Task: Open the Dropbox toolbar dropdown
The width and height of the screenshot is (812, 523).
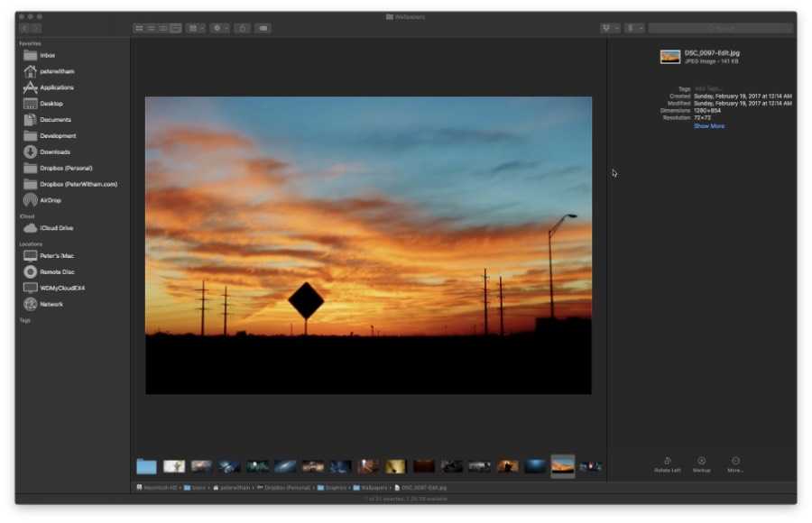Action: [x=611, y=28]
